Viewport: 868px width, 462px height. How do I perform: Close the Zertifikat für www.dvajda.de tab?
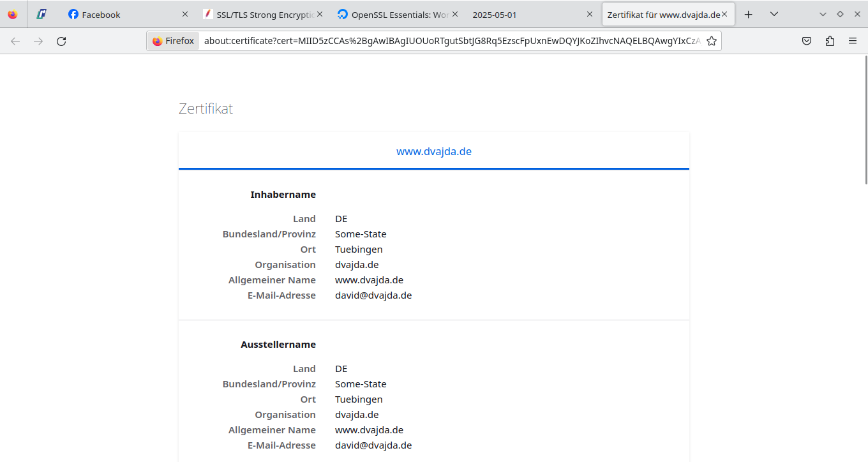724,14
